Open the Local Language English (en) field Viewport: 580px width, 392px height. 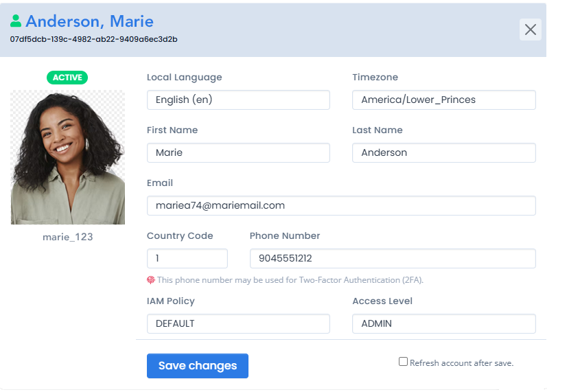238,100
